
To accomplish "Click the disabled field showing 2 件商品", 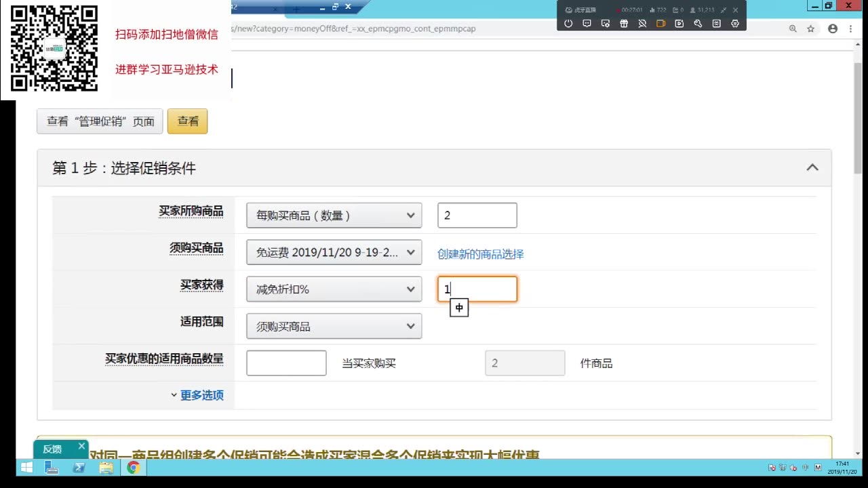I will (525, 363).
